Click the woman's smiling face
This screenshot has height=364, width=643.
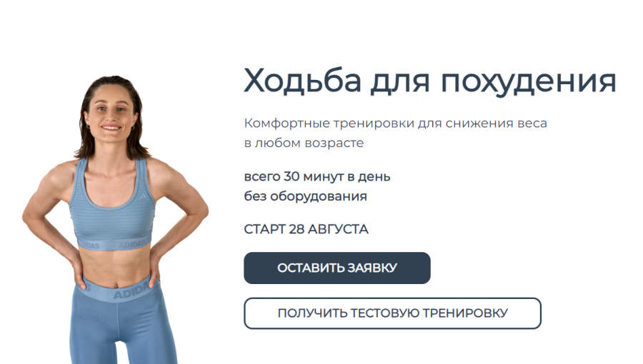[x=110, y=111]
